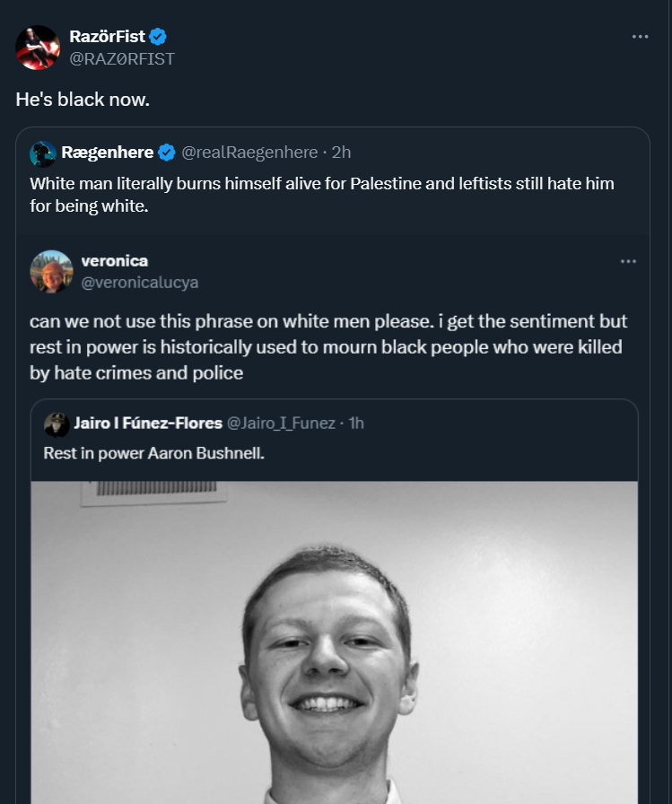Open the veronica display name
The width and height of the screenshot is (672, 804).
coord(114,260)
